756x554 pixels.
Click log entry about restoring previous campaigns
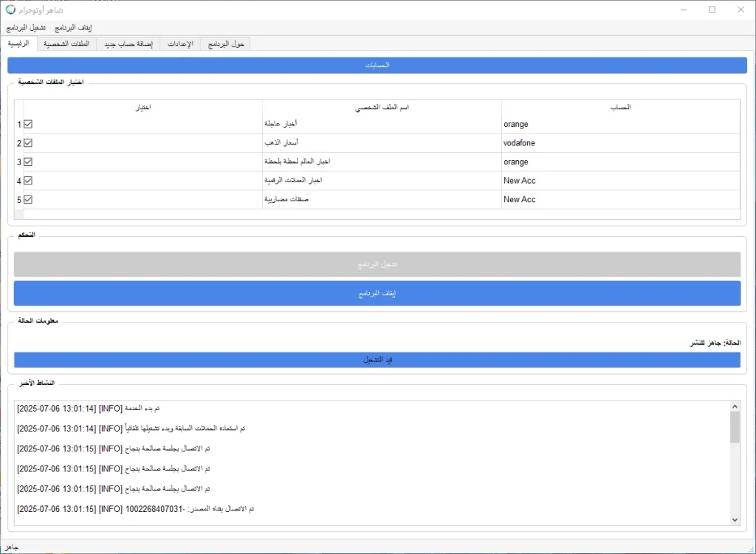(131, 429)
